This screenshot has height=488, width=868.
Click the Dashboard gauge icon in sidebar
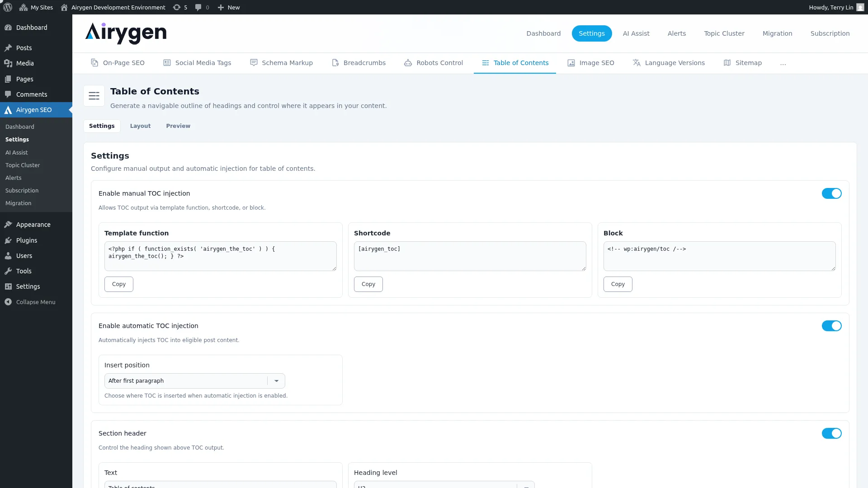point(8,28)
